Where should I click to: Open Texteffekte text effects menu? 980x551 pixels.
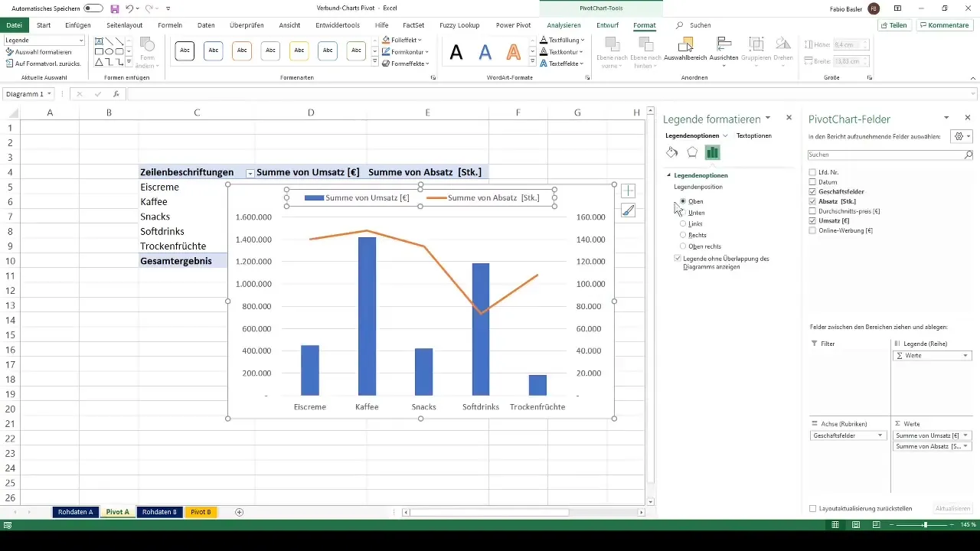[562, 64]
